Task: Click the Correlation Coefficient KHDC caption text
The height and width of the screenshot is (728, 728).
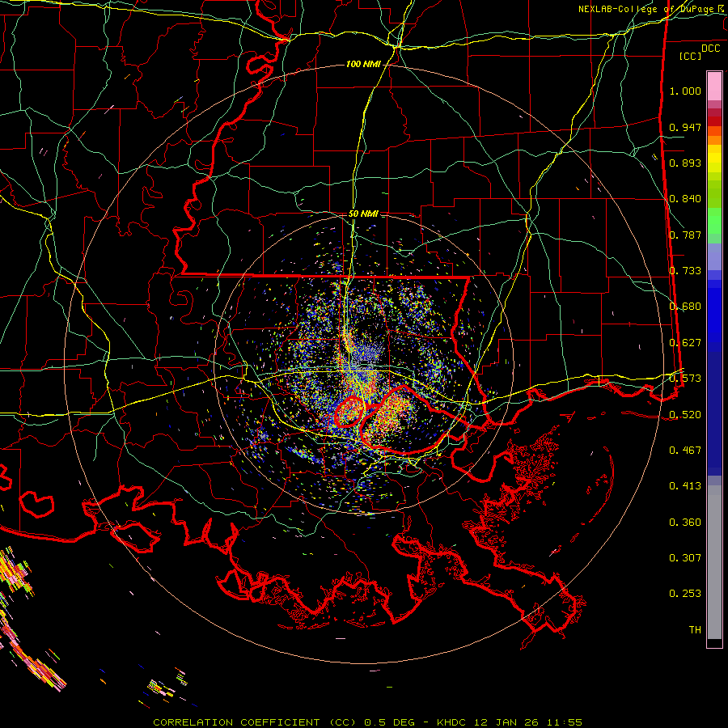Action: [x=367, y=722]
